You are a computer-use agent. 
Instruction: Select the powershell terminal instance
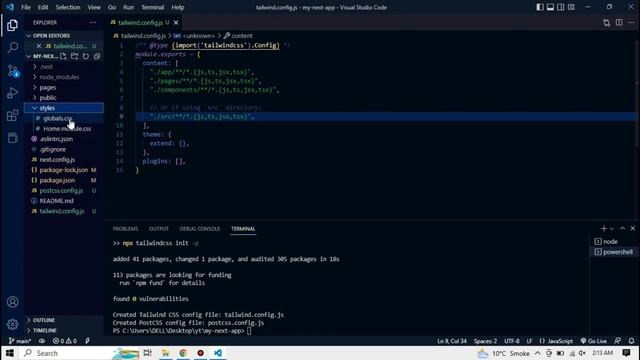coord(613,252)
